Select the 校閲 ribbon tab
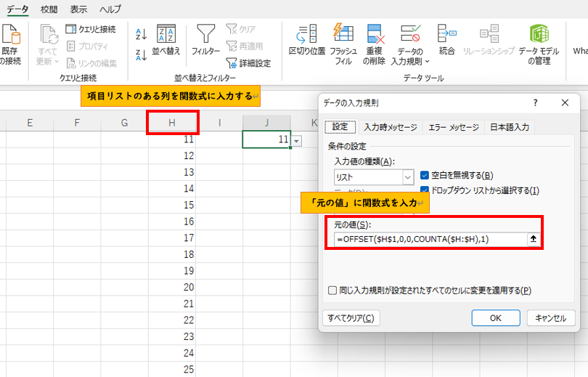Image resolution: width=588 pixels, height=377 pixels. point(49,9)
